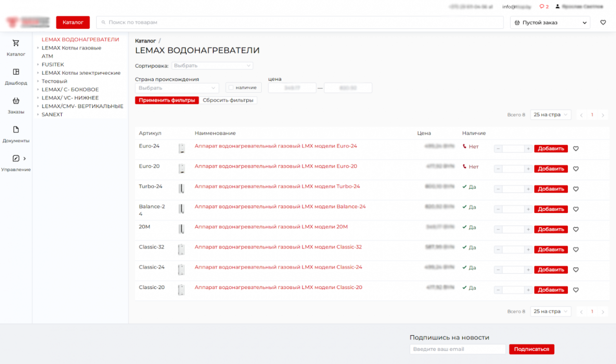Toggle the наличие checkbox filter
The width and height of the screenshot is (616, 364).
pos(231,88)
